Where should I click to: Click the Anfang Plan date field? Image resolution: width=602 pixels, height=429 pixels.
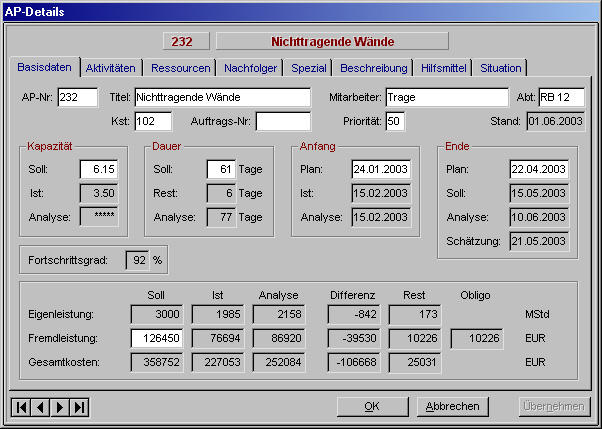pyautogui.click(x=381, y=169)
